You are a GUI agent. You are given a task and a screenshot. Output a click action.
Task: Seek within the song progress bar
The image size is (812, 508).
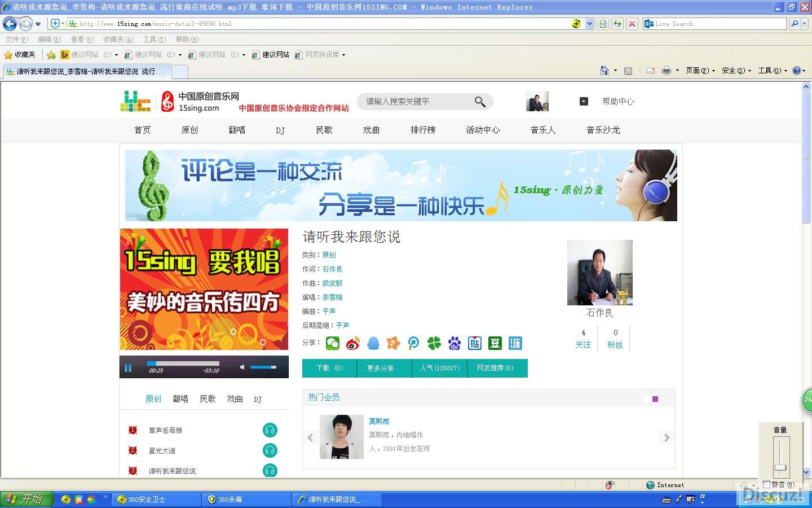point(183,364)
